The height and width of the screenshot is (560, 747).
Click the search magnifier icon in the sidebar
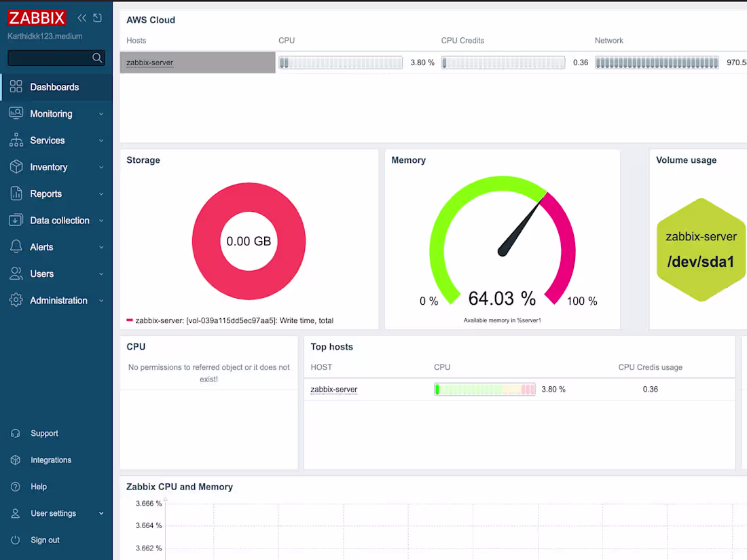point(97,58)
